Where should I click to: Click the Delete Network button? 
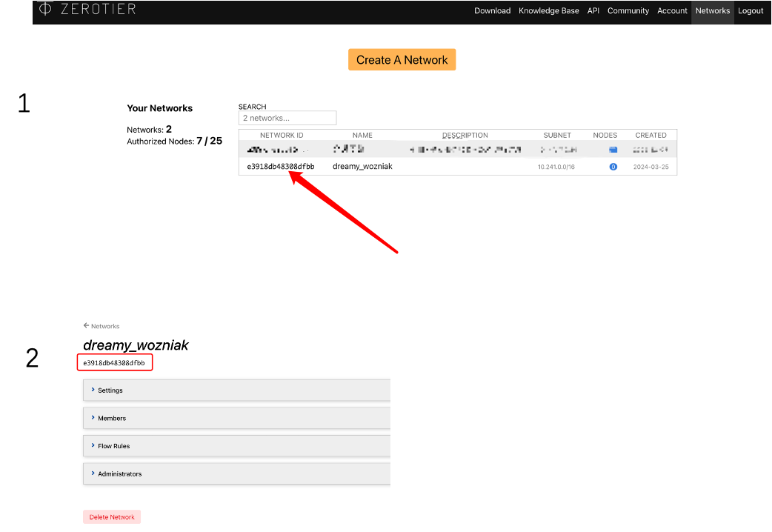coord(112,516)
